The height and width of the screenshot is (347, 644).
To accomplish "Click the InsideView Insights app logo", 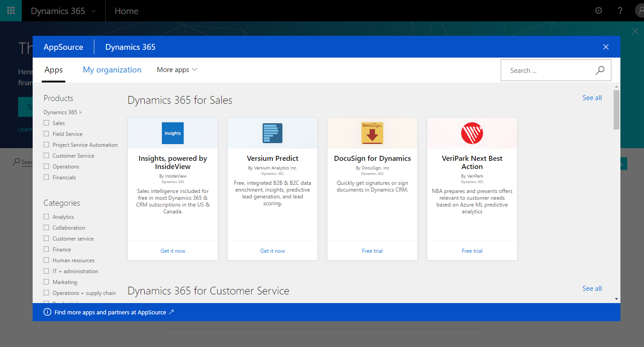I will click(173, 133).
